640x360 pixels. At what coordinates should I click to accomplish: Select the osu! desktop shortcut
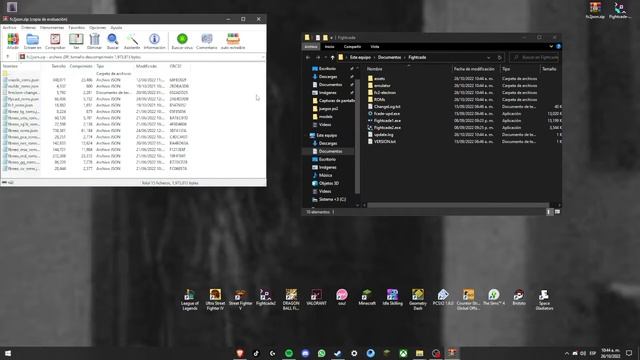tap(342, 298)
